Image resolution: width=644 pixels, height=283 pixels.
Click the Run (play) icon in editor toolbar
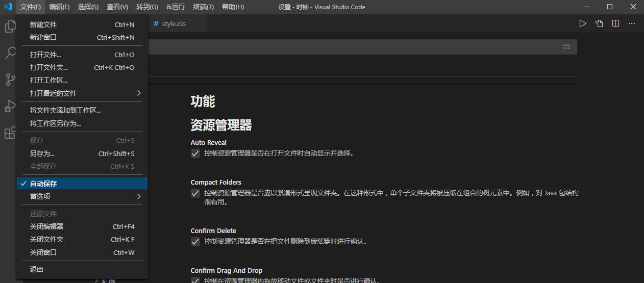582,23
